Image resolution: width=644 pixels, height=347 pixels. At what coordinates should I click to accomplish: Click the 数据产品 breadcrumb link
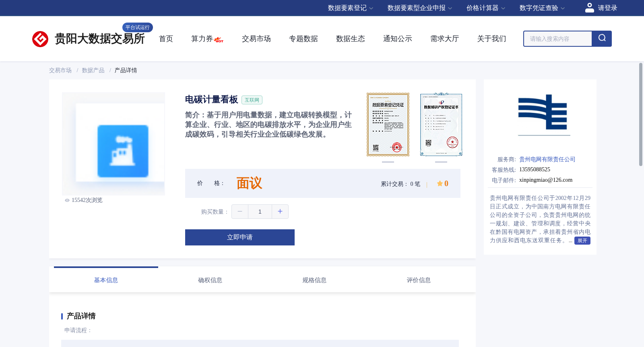click(93, 71)
